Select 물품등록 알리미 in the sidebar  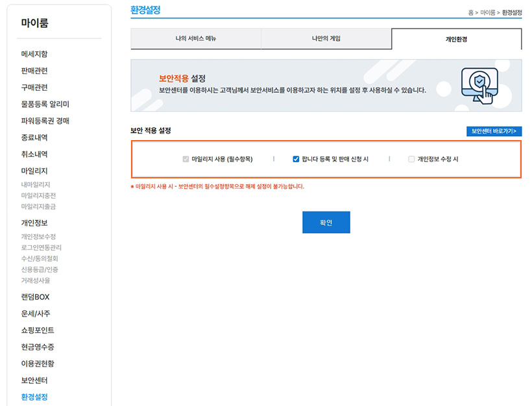click(45, 104)
